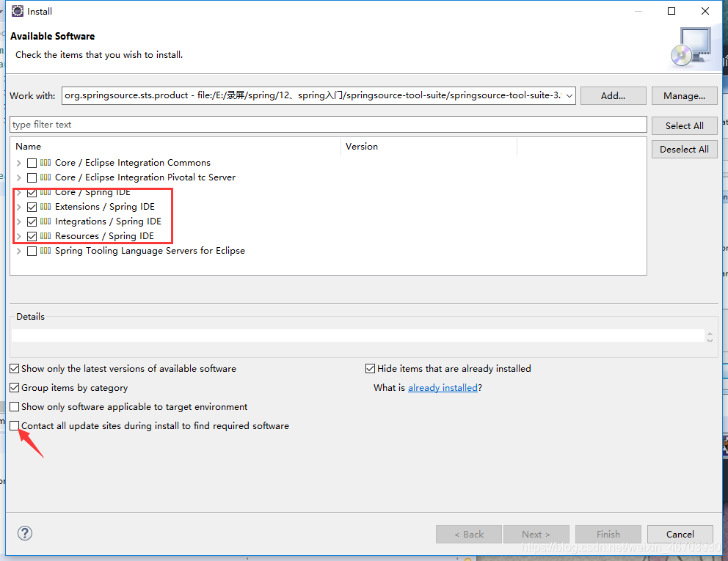Expand Spring Tooling Language Servers for Eclipse node
The width and height of the screenshot is (728, 561).
click(18, 251)
